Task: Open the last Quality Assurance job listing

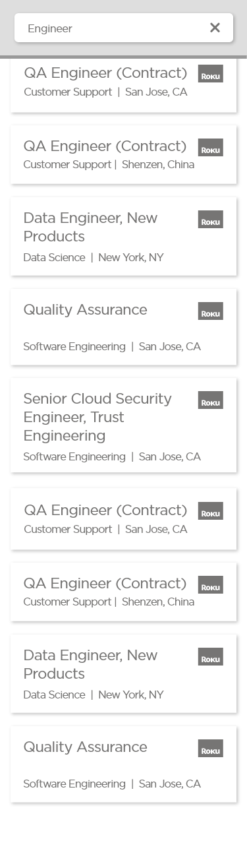Action: (123, 764)
